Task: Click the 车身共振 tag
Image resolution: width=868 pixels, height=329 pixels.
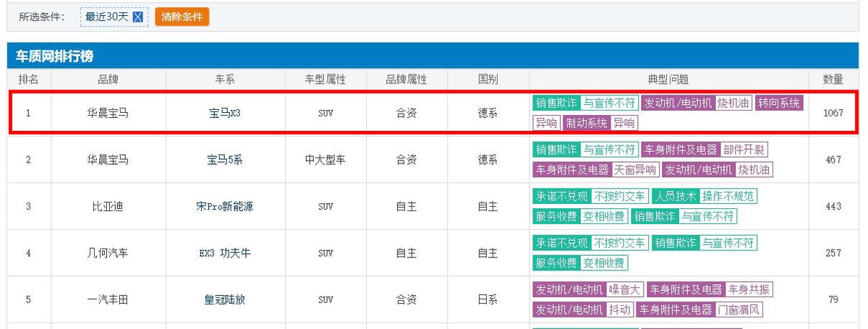Action: click(x=749, y=289)
